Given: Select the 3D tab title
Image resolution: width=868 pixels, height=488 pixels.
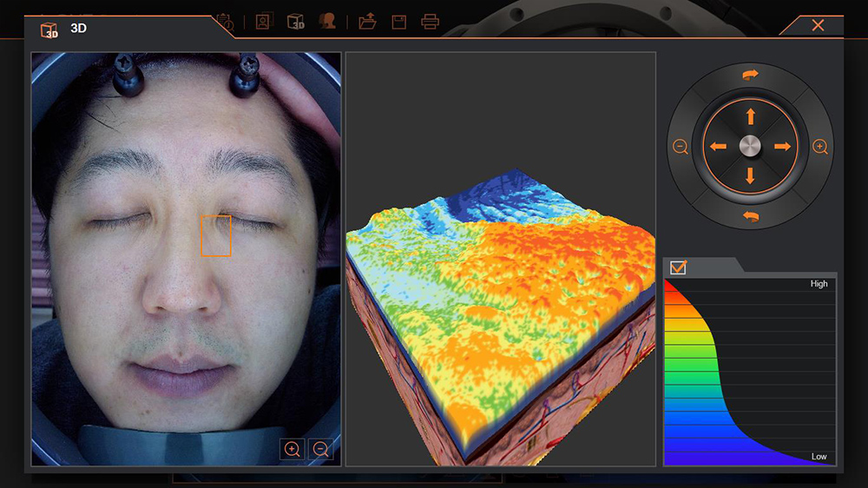Looking at the screenshot, I should click(x=78, y=28).
